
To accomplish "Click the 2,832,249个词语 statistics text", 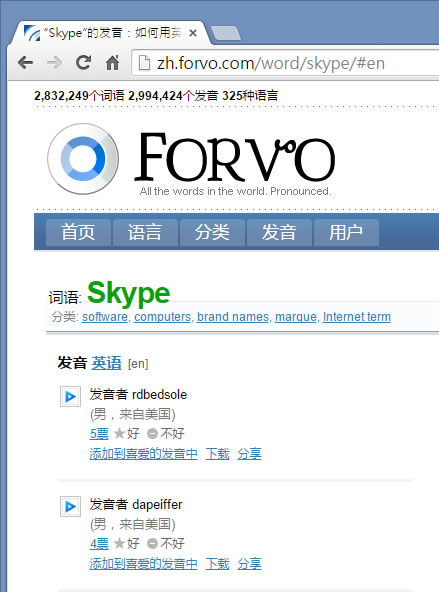I will point(79,96).
